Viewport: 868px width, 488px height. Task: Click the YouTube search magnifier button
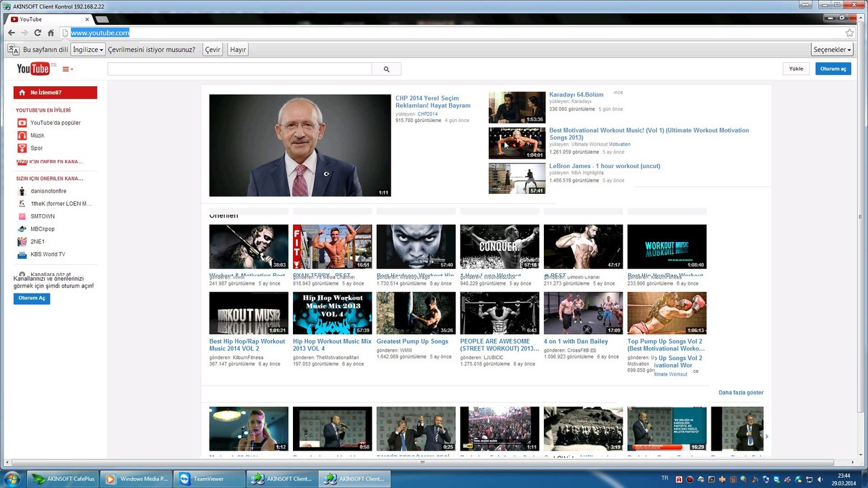coord(387,69)
